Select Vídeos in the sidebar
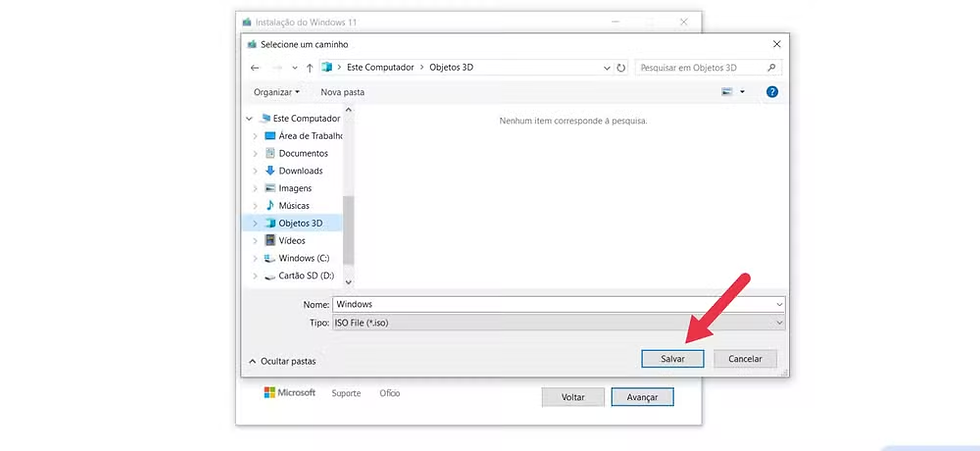980x451 pixels. point(292,240)
